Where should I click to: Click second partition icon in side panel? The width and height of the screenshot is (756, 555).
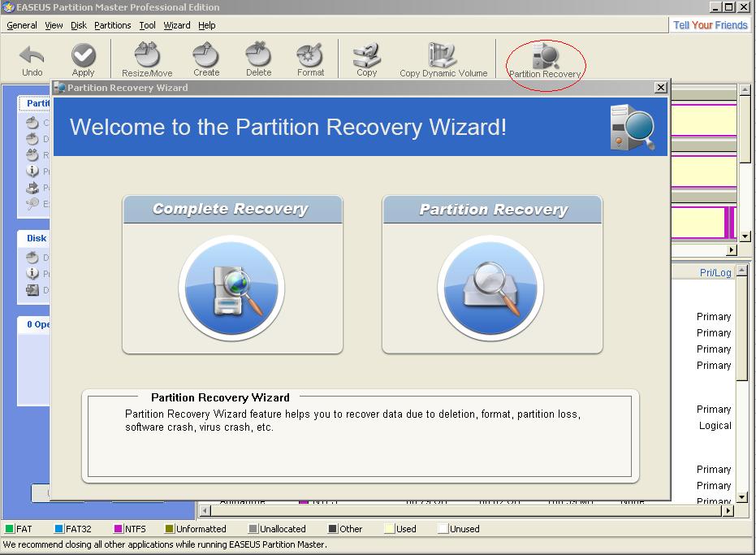pyautogui.click(x=32, y=139)
